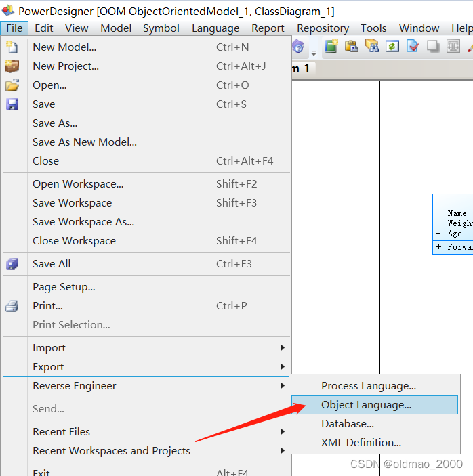
Task: Choose New Project... menu entry
Action: point(146,66)
